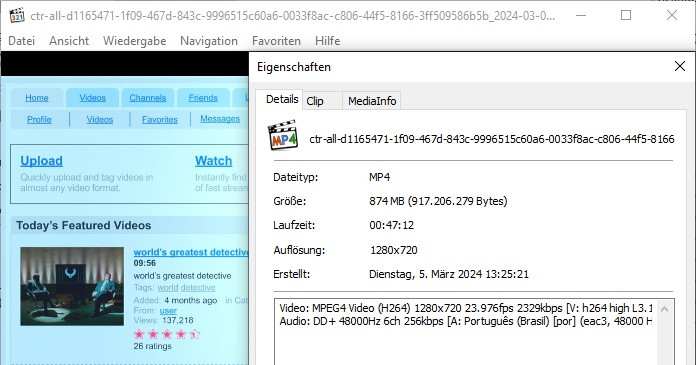Click the MP4 file type icon
This screenshot has width=696, height=365.
pyautogui.click(x=282, y=135)
